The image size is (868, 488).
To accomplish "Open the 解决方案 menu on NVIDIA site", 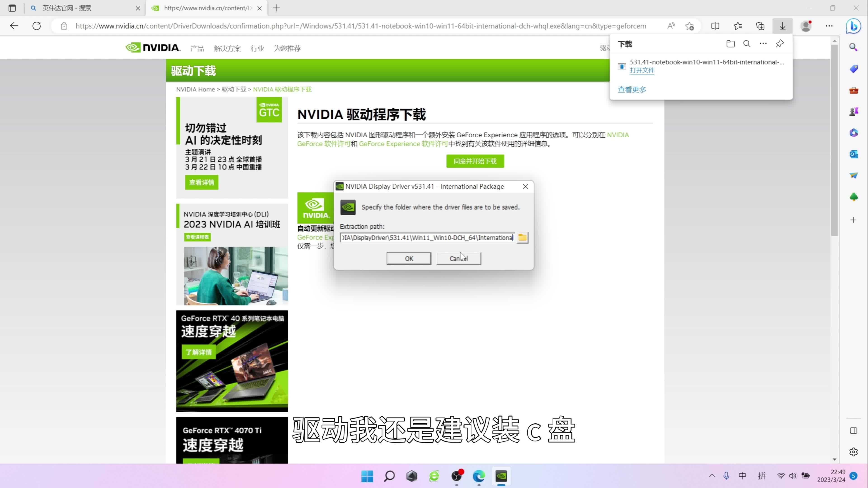I will [227, 48].
